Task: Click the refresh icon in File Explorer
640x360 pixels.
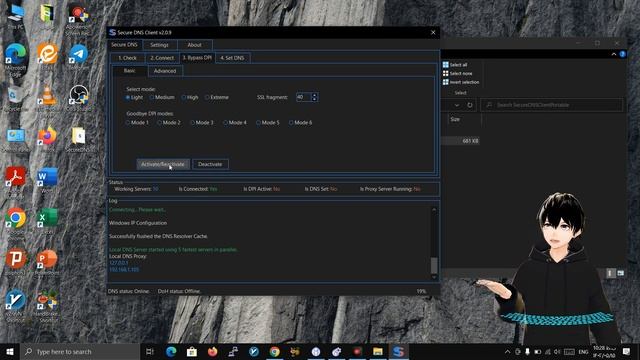Action: (470, 105)
